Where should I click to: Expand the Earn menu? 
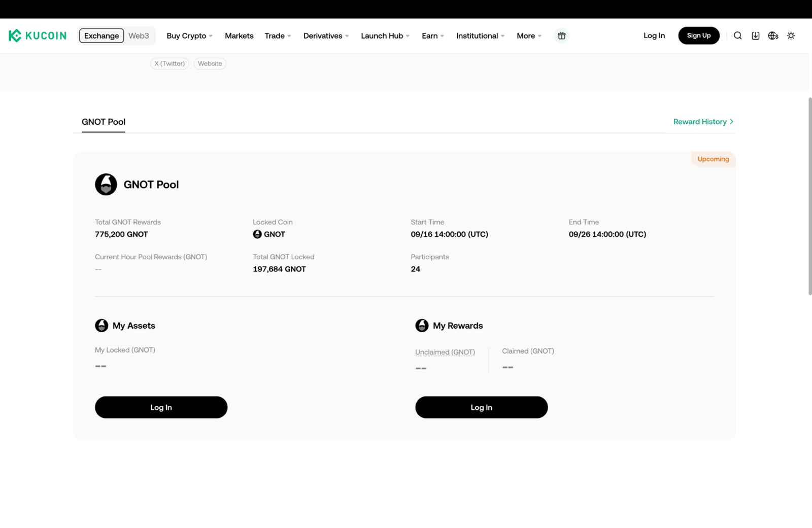click(433, 36)
